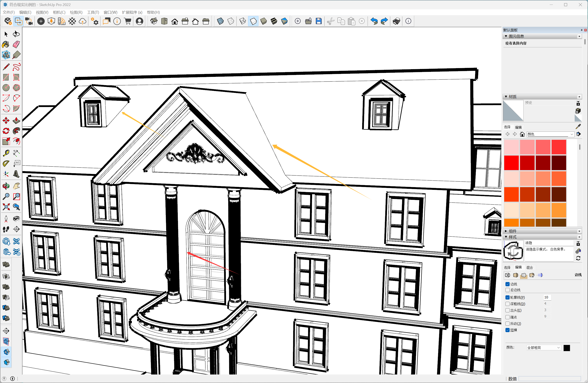588x383 pixels.
Task: Select the Eraser tool
Action: tap(16, 44)
